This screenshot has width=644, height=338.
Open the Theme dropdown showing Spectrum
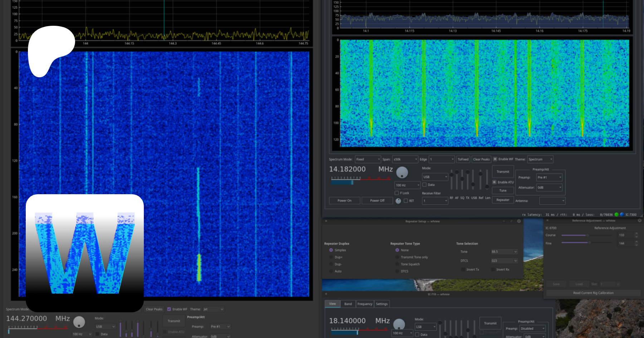[x=540, y=160]
